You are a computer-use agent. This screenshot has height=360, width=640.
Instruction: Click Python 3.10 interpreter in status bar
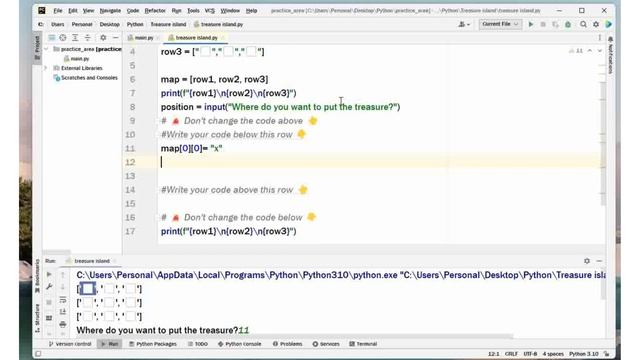coord(584,354)
